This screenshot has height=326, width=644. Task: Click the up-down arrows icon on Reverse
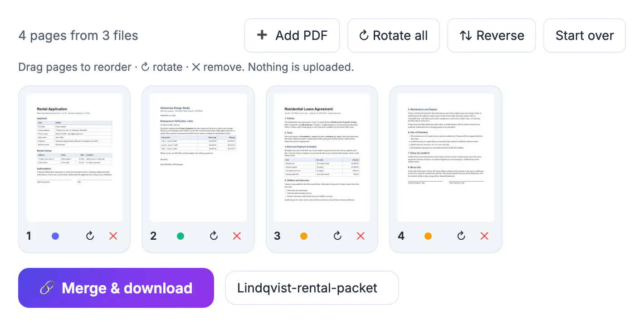tap(466, 35)
